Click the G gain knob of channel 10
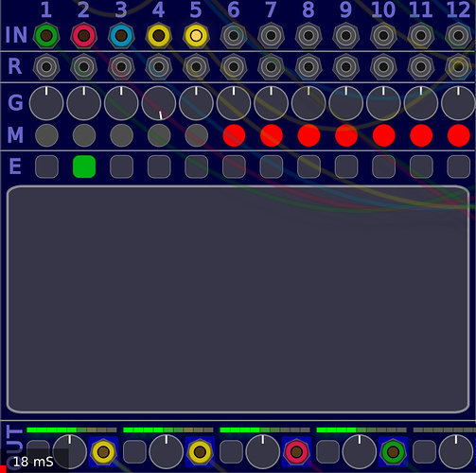The height and width of the screenshot is (473, 476). click(x=383, y=103)
